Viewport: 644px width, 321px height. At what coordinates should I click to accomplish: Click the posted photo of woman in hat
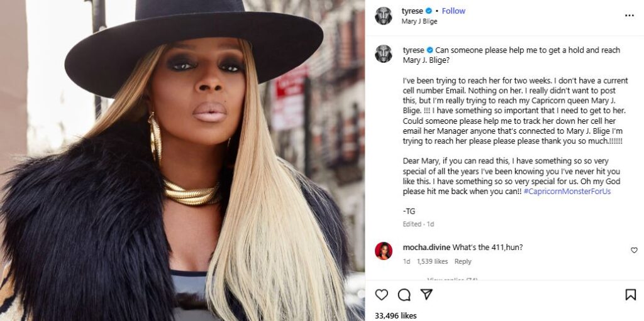tap(182, 161)
